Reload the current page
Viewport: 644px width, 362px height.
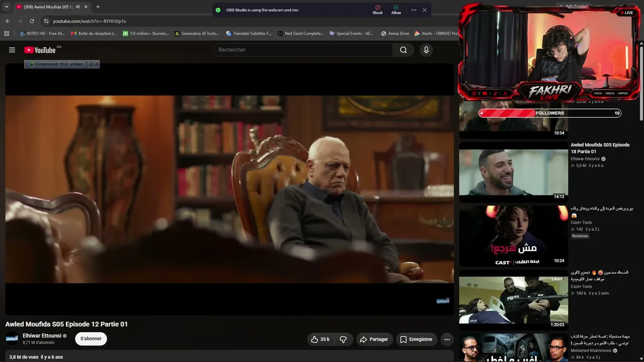pos(32,21)
